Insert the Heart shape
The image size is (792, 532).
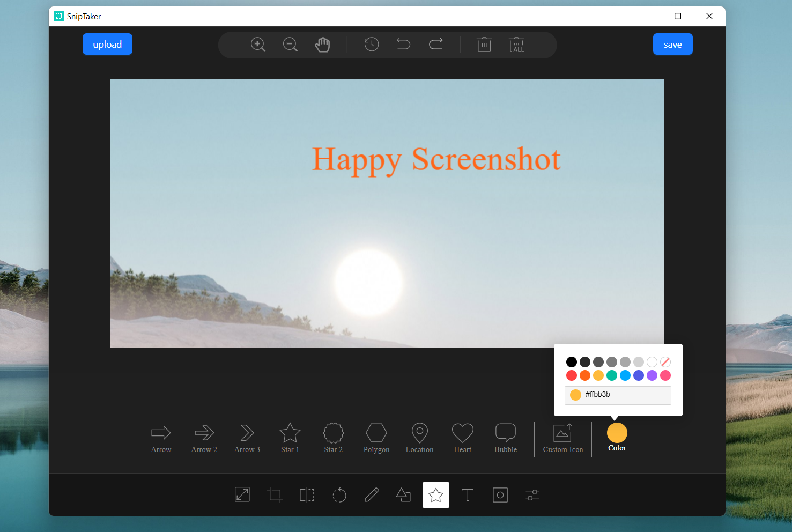tap(463, 439)
